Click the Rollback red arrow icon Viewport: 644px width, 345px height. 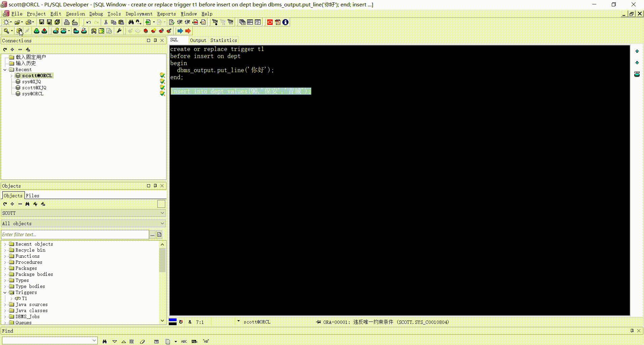click(44, 31)
